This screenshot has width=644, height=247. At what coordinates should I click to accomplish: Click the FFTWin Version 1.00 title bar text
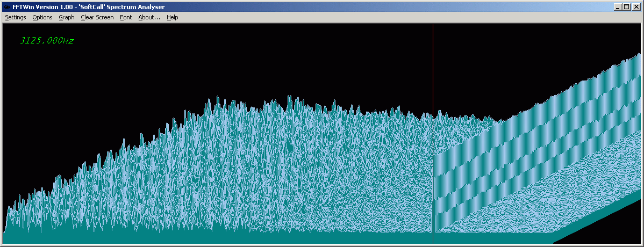pyautogui.click(x=89, y=7)
